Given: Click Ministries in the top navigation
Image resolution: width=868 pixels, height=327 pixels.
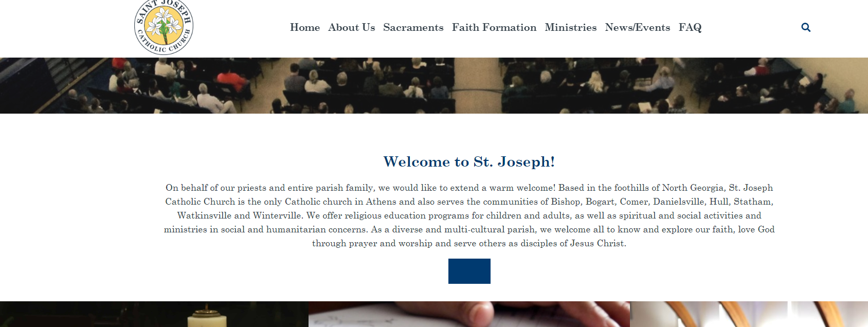Looking at the screenshot, I should [571, 27].
